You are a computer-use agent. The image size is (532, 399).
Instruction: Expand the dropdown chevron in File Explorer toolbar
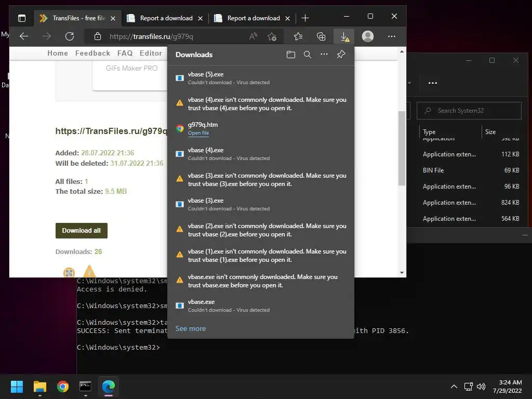coord(409,83)
